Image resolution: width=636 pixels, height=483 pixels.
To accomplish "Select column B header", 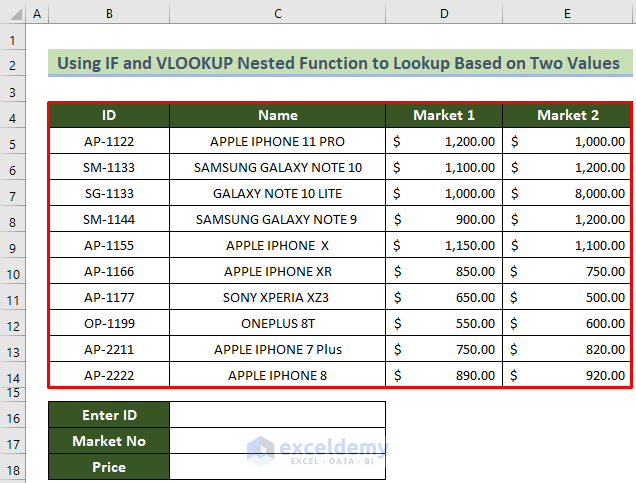I will tap(109, 13).
